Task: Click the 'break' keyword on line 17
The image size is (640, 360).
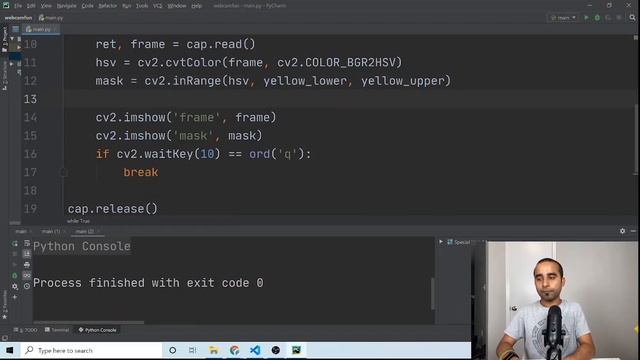Action: click(140, 172)
